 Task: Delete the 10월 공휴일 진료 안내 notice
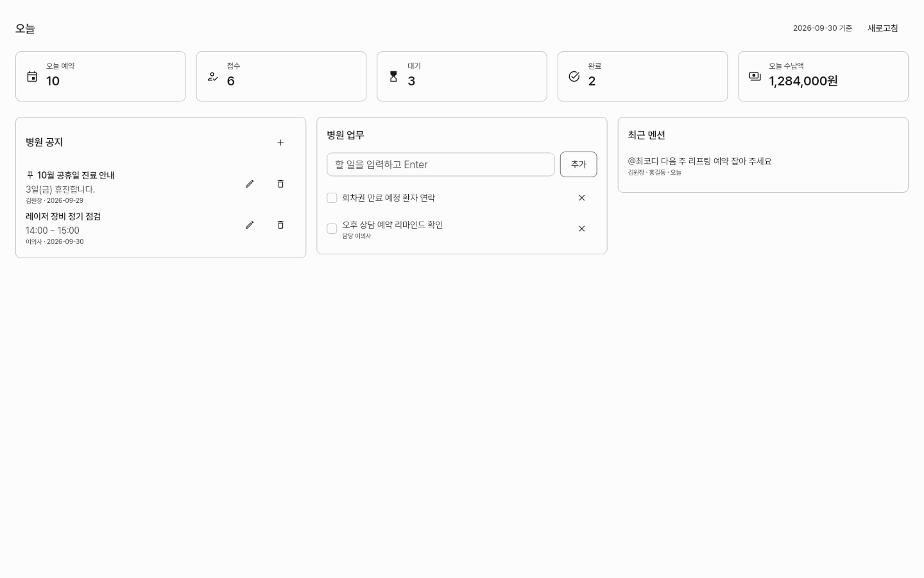click(280, 184)
